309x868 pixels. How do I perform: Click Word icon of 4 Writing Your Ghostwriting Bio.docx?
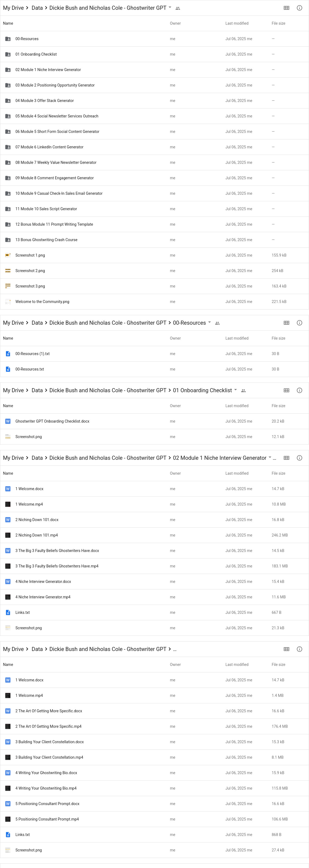8,773
